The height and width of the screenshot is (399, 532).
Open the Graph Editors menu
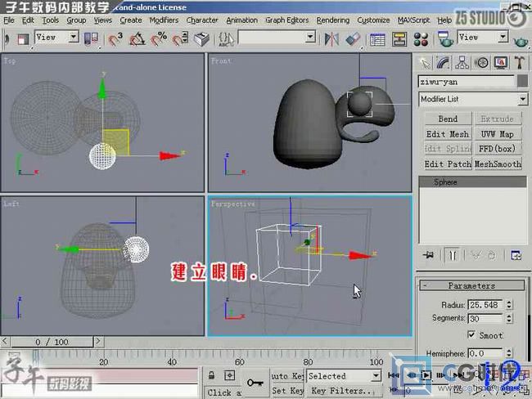tap(287, 20)
